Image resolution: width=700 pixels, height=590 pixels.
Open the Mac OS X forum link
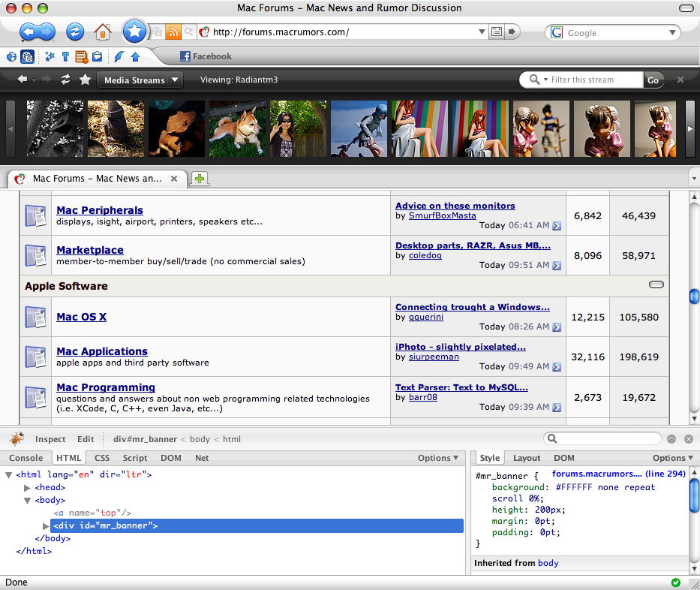81,317
